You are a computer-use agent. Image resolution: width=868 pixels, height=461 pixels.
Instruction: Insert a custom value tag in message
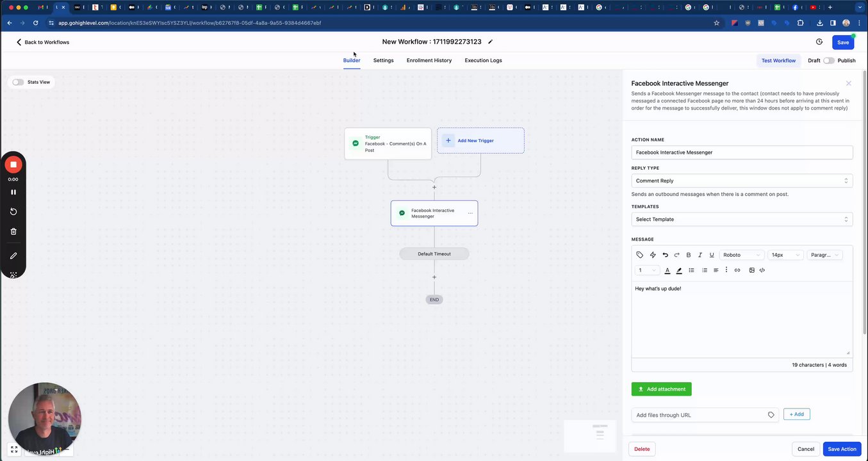click(639, 255)
